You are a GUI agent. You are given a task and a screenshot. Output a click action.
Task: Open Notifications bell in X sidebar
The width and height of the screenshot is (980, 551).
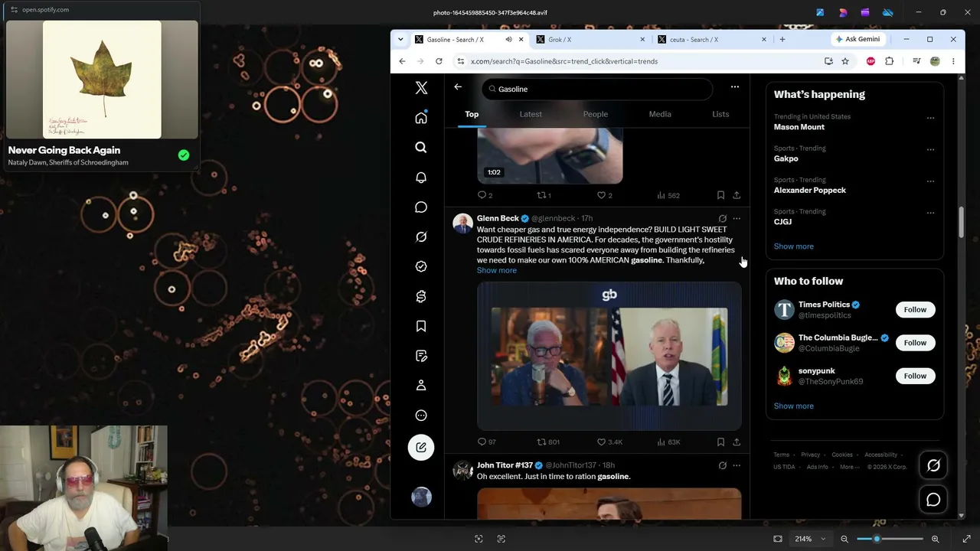point(421,178)
